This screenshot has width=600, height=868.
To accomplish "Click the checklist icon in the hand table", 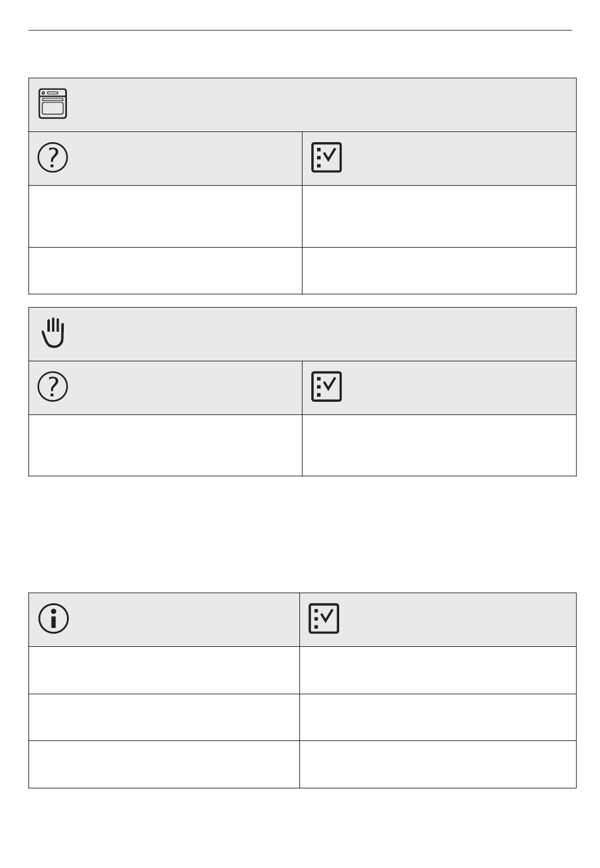I will click(x=327, y=387).
